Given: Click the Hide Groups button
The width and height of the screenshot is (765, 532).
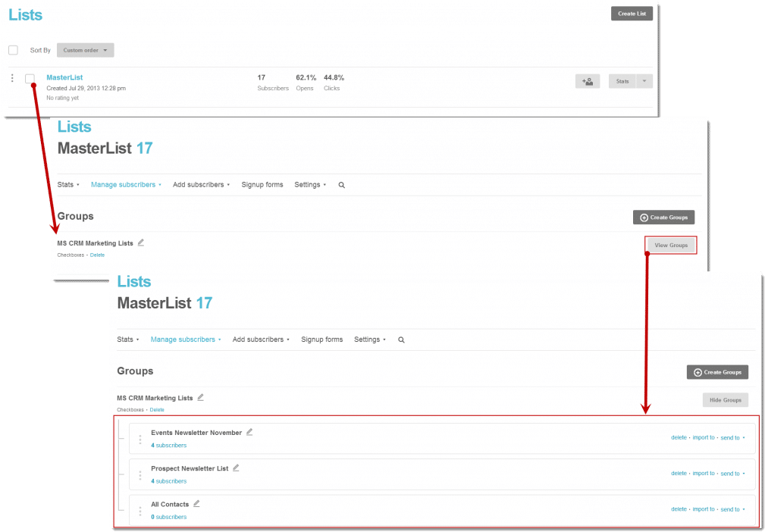Looking at the screenshot, I should click(725, 400).
